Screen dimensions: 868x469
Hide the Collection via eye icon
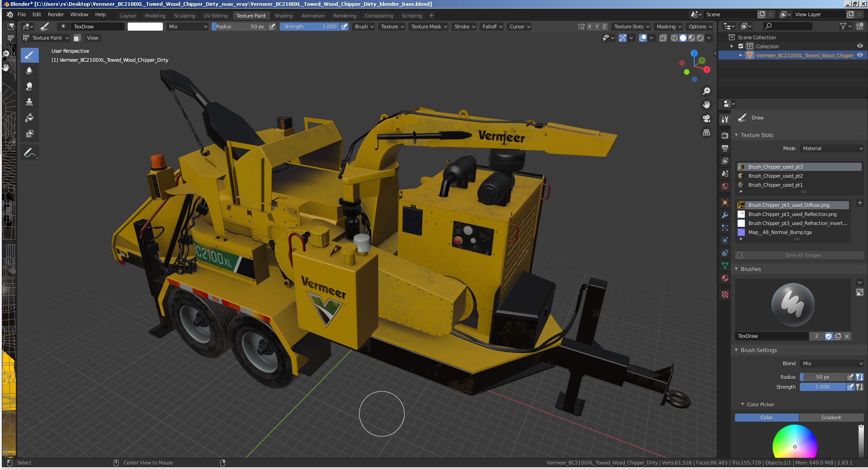click(x=860, y=46)
